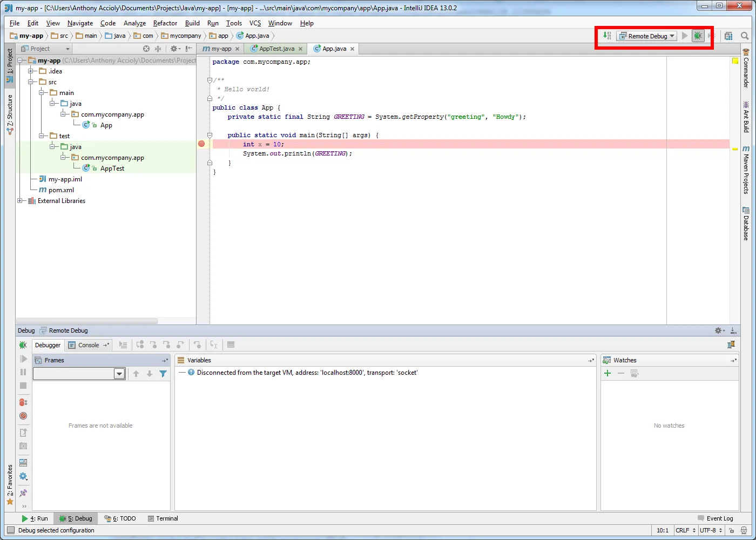Screen dimensions: 756x540
Task: Open View Breakpoints dialog
Action: click(x=23, y=402)
